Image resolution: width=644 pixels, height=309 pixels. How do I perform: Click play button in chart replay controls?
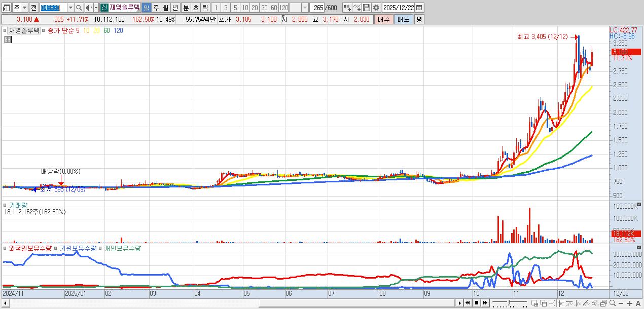tap(460, 303)
